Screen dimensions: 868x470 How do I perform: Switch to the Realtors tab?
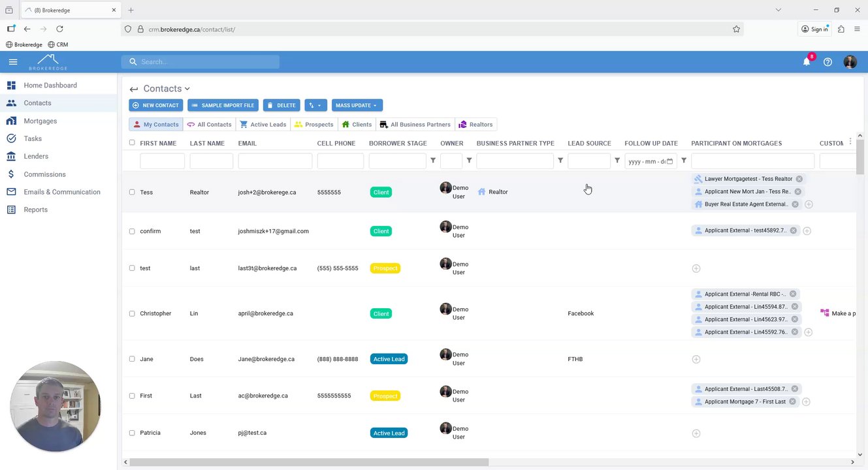475,124
